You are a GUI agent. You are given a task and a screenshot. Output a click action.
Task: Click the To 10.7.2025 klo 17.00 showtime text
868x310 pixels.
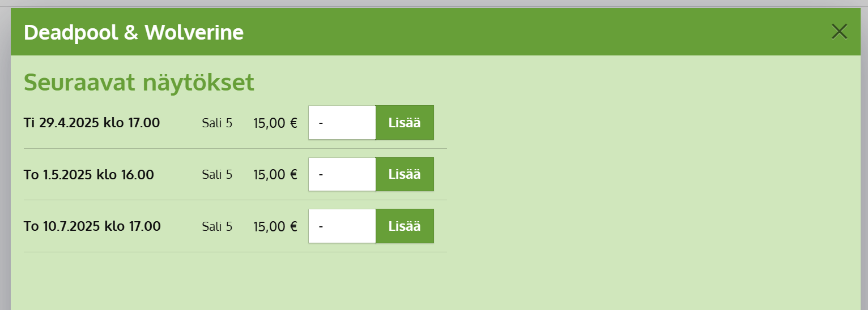92,227
